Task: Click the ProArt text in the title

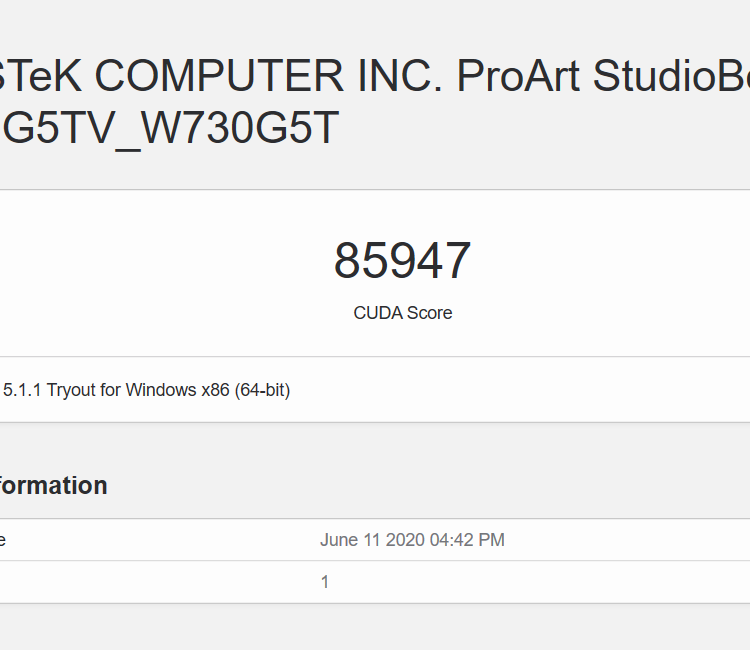Action: pyautogui.click(x=517, y=75)
